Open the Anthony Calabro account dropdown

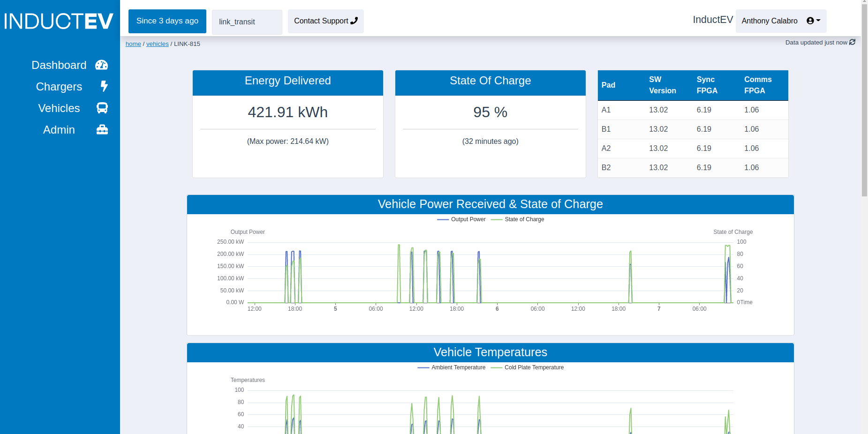click(x=780, y=21)
